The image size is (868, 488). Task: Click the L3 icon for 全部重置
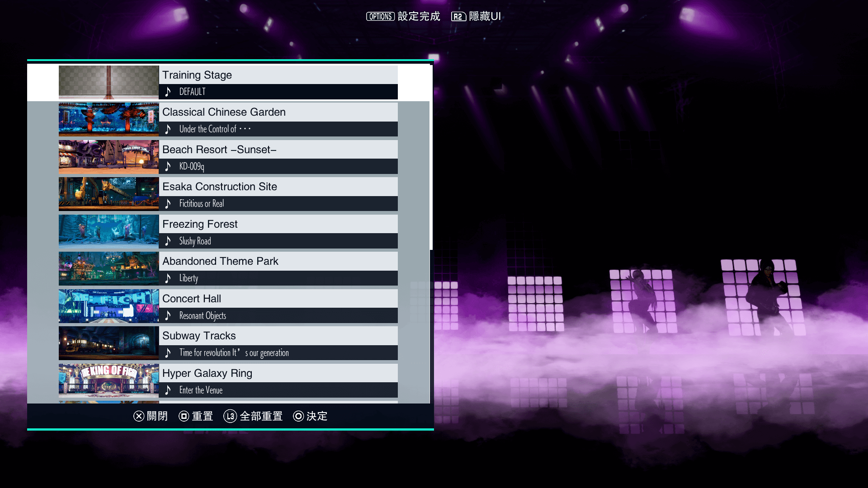(230, 416)
